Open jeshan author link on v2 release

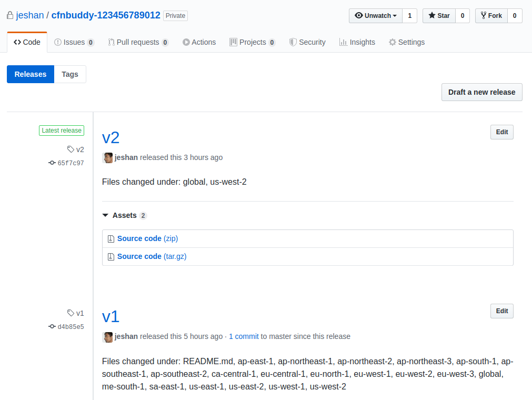pos(126,157)
